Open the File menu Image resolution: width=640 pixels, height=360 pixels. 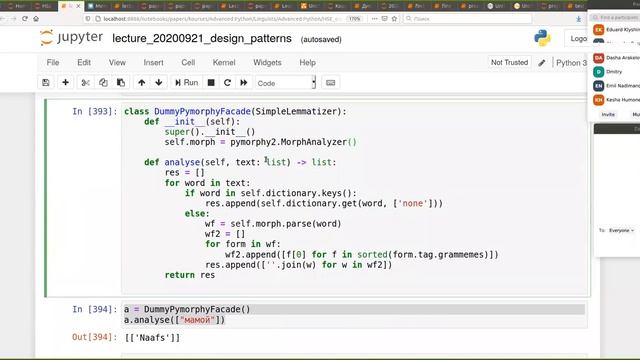pyautogui.click(x=53, y=62)
